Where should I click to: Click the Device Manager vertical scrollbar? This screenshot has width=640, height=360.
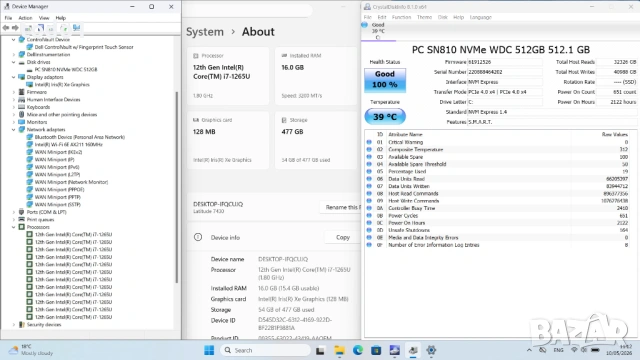(x=177, y=187)
